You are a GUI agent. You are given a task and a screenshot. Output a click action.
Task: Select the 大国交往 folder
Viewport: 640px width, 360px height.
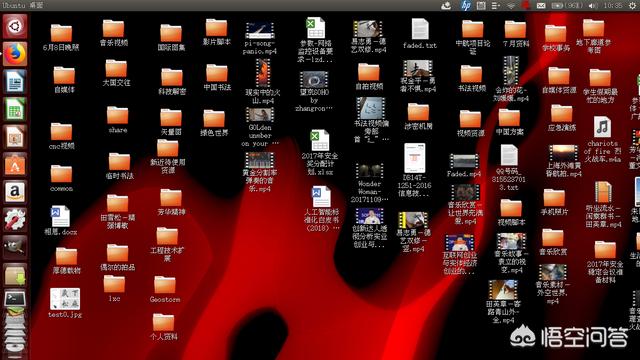coord(116,73)
